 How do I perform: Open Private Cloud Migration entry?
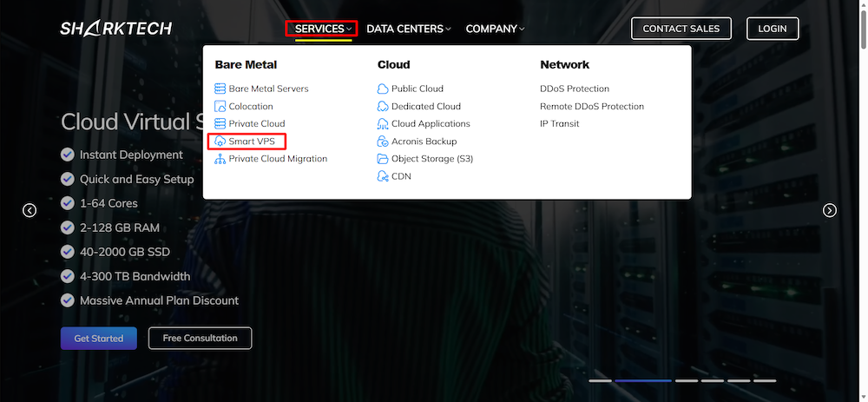pos(278,159)
